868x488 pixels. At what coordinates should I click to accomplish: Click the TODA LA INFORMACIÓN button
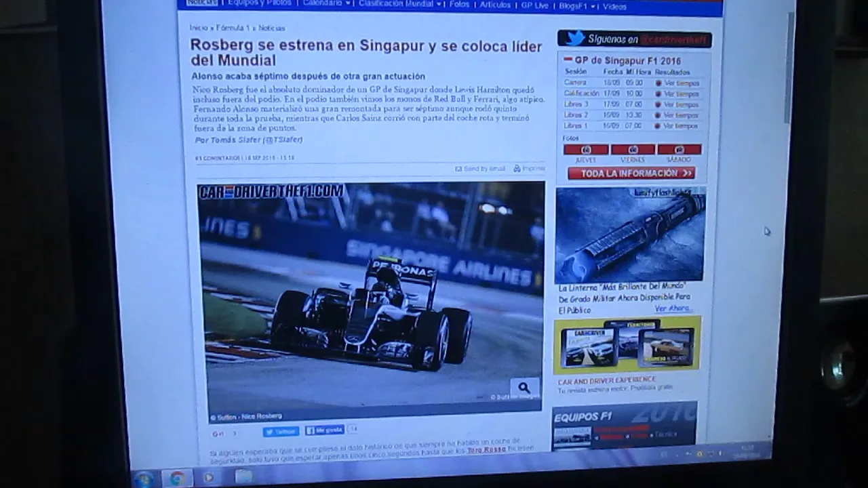631,174
